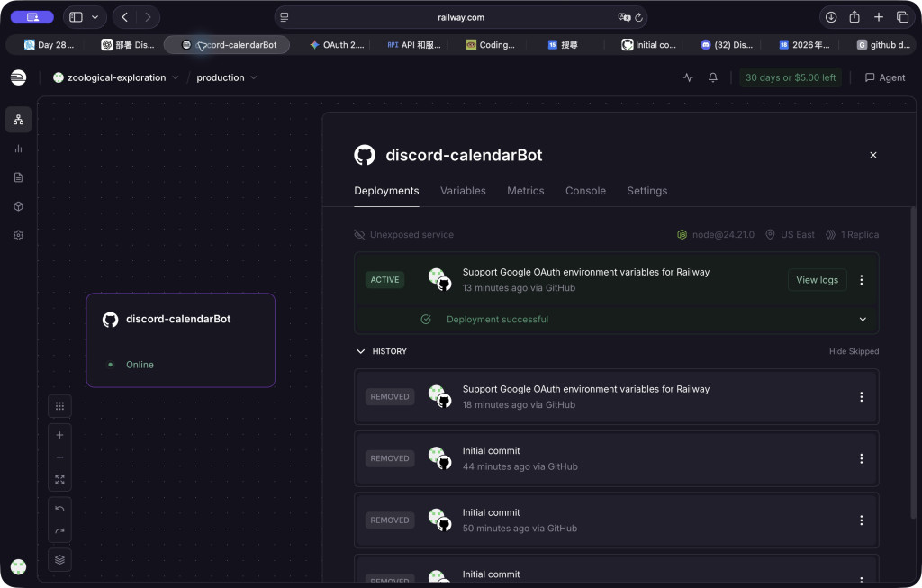The height and width of the screenshot is (588, 922).
Task: Open three-dot menu for 18 minutes ago deployment
Action: point(862,397)
